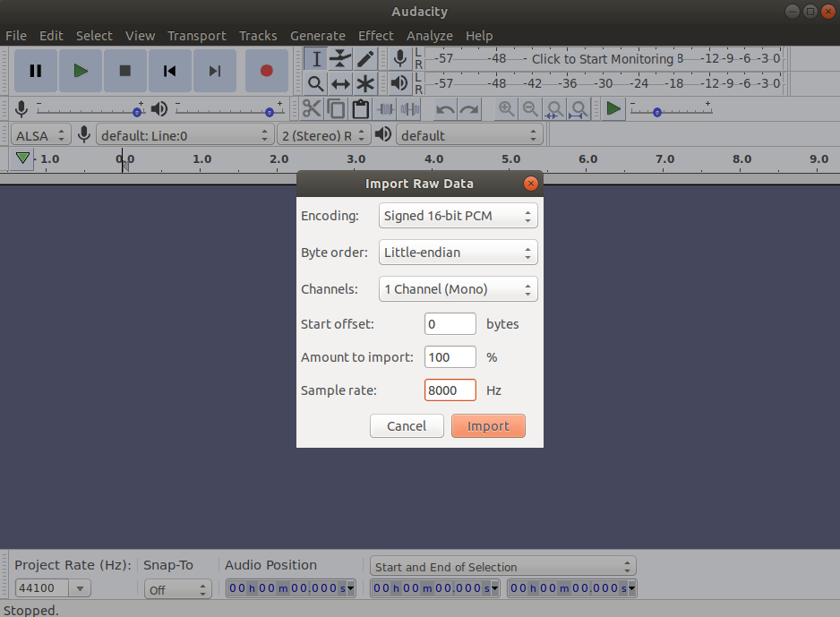Click Cancel in Import Raw Data dialog
Viewport: 840px width, 617px height.
[x=407, y=425]
